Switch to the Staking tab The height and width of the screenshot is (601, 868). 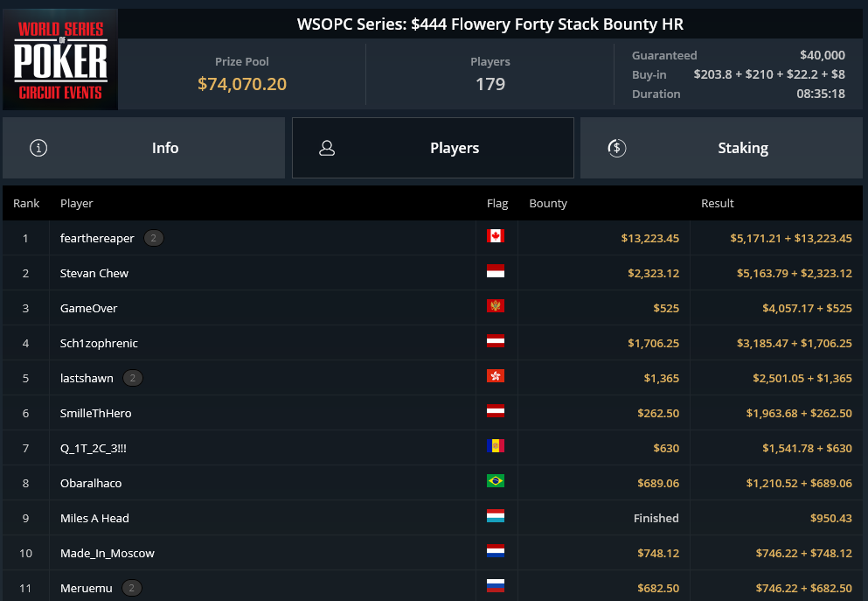[721, 148]
